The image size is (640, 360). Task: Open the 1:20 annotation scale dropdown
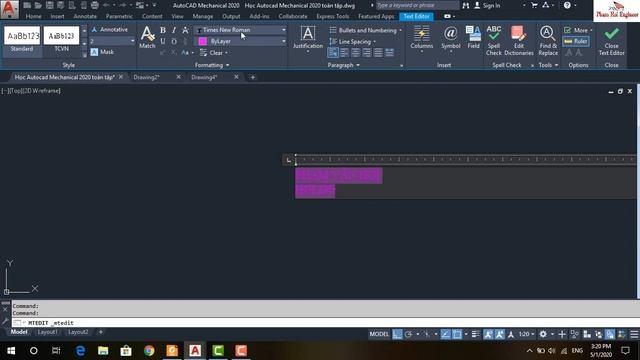click(526, 334)
